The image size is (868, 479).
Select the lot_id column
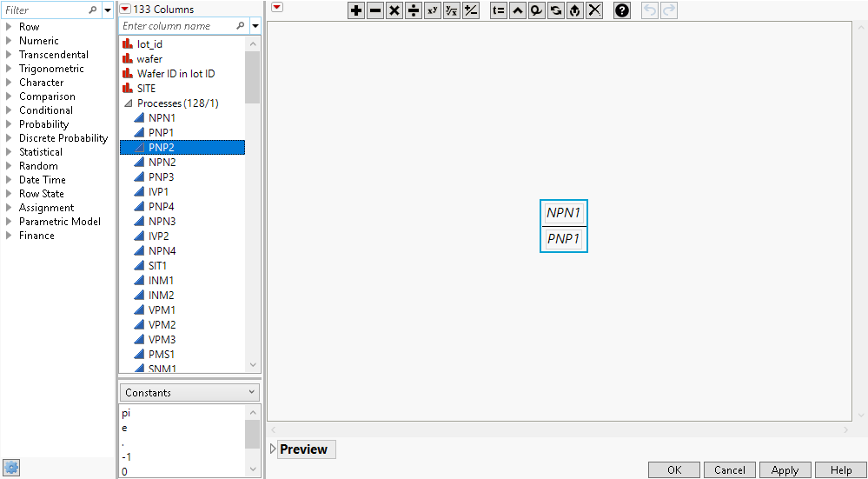click(x=182, y=44)
